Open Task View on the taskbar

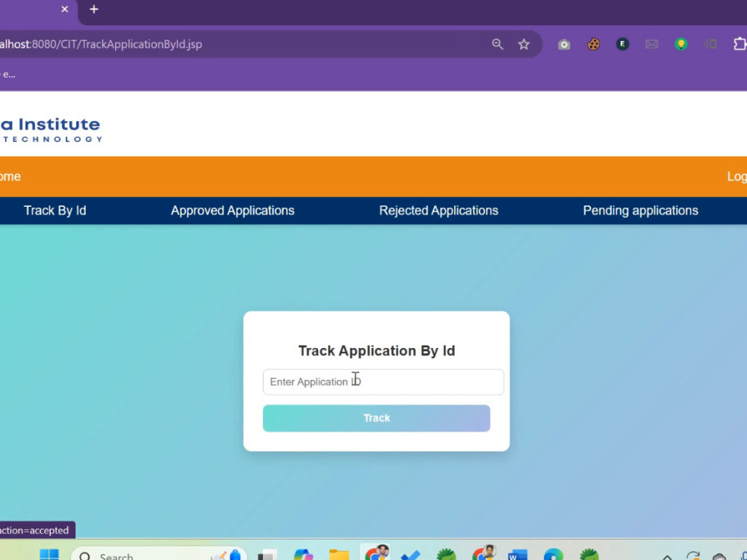(267, 556)
